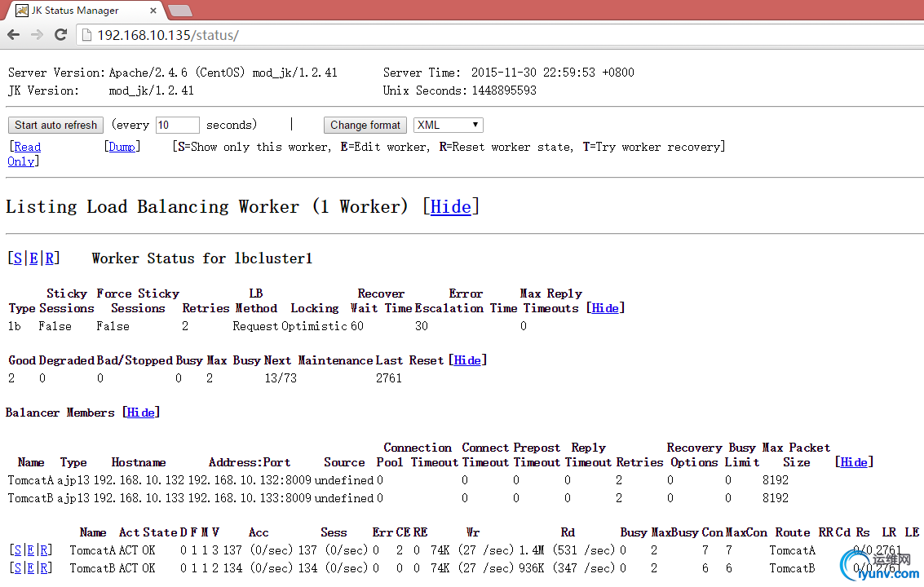Click the JK Status Manager tab favicon
Screen dimensions: 924x587
click(x=22, y=11)
